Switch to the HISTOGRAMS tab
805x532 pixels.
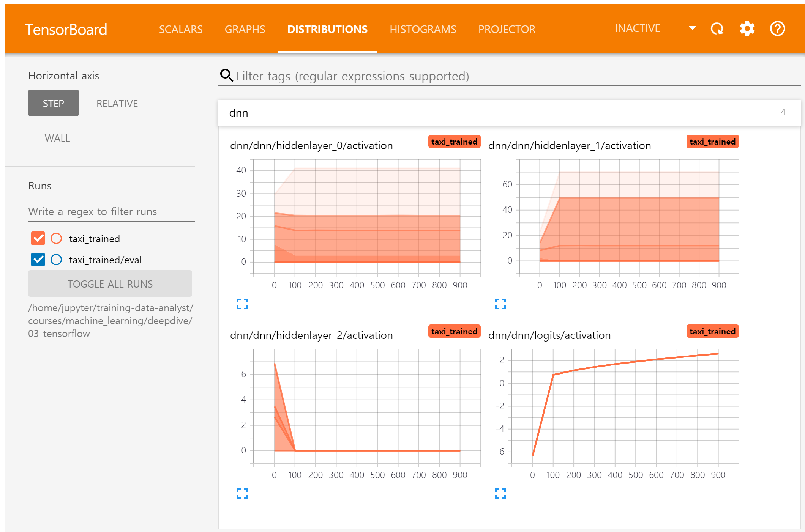click(x=423, y=29)
